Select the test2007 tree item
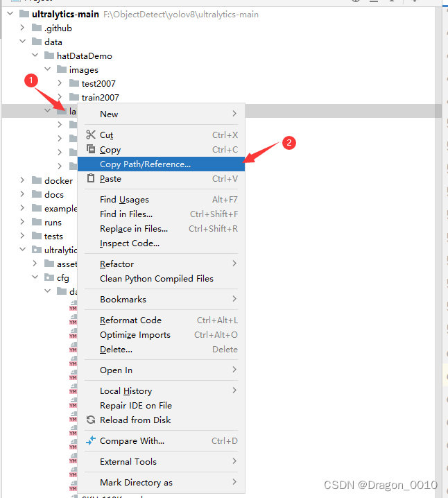This screenshot has width=448, height=498. point(98,83)
